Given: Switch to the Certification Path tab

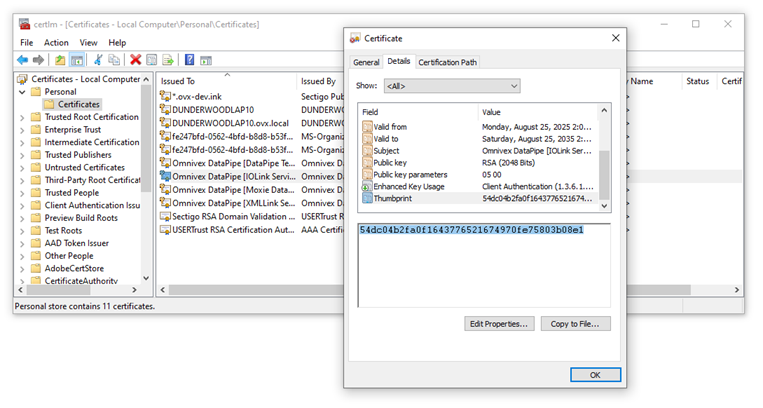Looking at the screenshot, I should pos(447,62).
